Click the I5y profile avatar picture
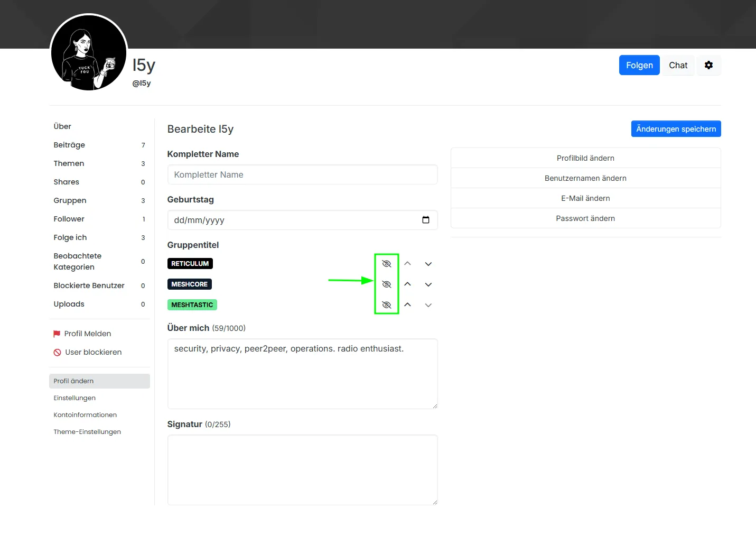 coord(89,53)
